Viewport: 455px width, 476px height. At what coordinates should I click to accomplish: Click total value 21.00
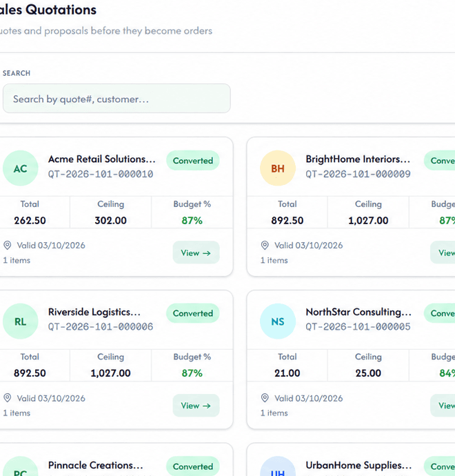[x=287, y=373]
